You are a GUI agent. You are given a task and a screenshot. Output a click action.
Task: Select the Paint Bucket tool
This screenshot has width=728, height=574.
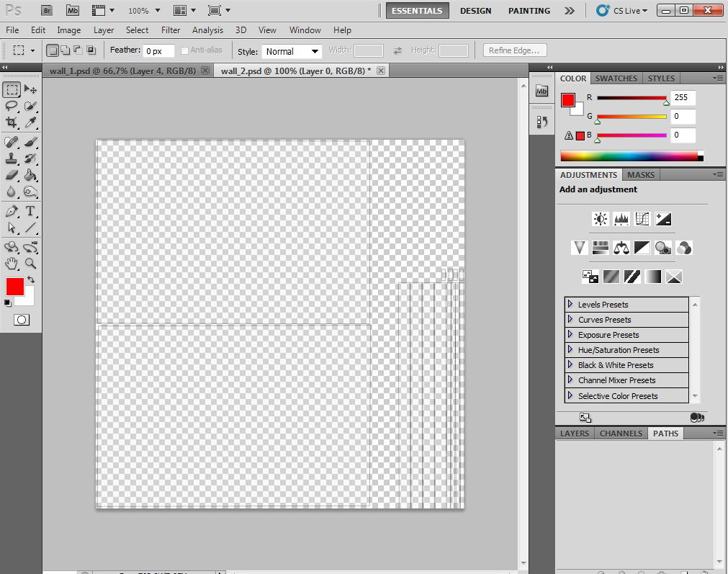[31, 175]
